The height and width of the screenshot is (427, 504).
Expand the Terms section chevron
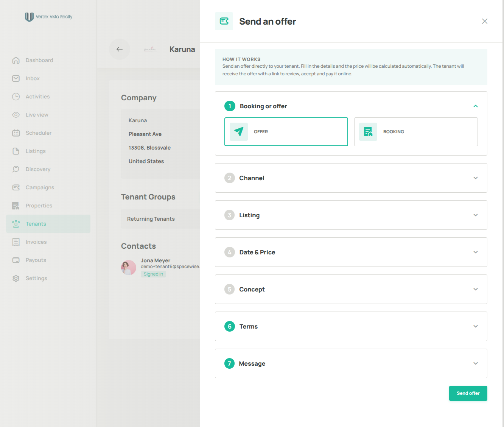[x=476, y=326]
